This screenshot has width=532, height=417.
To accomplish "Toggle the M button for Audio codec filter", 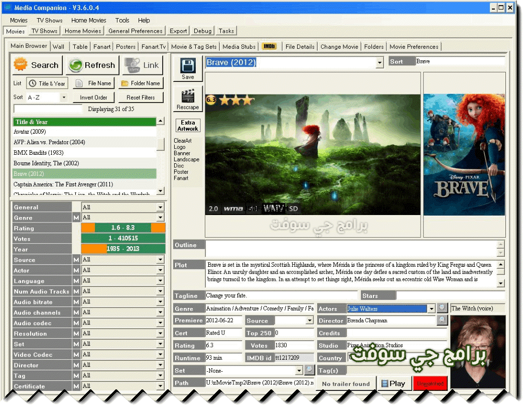I will coord(76,323).
